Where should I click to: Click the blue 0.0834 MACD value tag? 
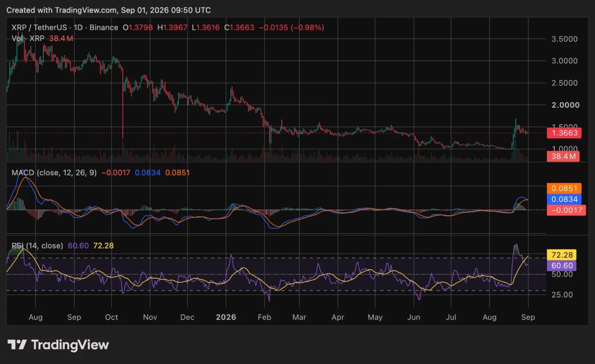[564, 199]
